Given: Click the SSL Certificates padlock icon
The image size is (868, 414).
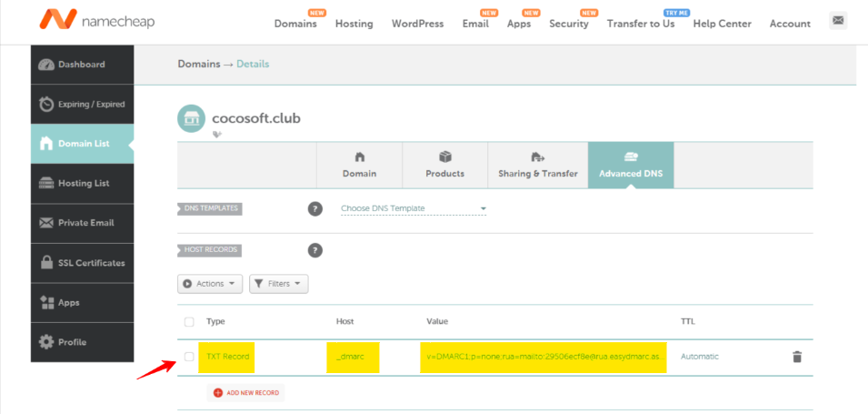Looking at the screenshot, I should (x=46, y=263).
